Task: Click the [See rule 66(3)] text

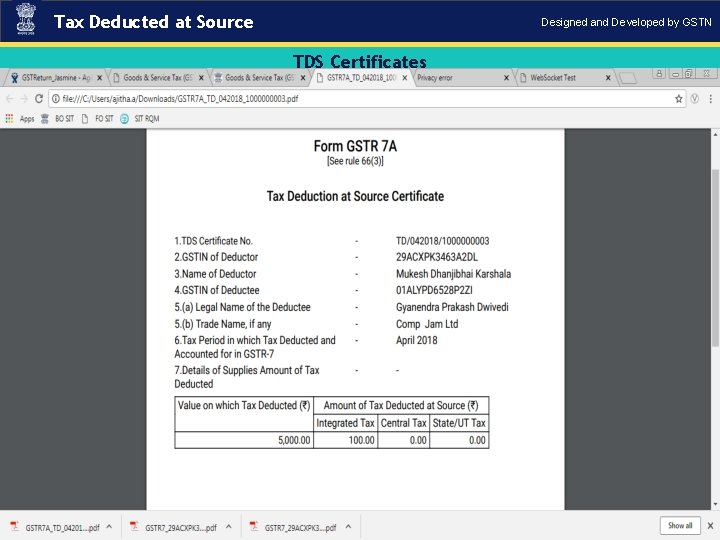Action: coord(355,161)
